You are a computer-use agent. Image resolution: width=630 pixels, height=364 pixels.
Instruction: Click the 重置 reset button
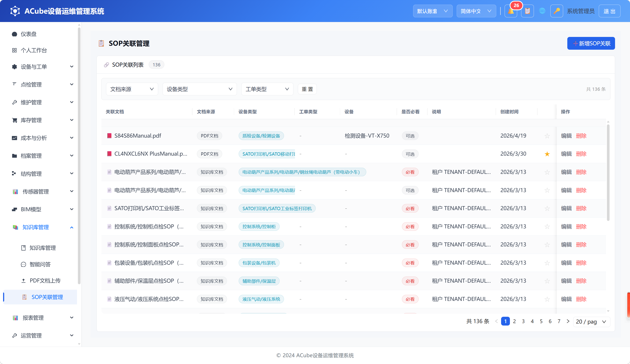[x=307, y=89]
